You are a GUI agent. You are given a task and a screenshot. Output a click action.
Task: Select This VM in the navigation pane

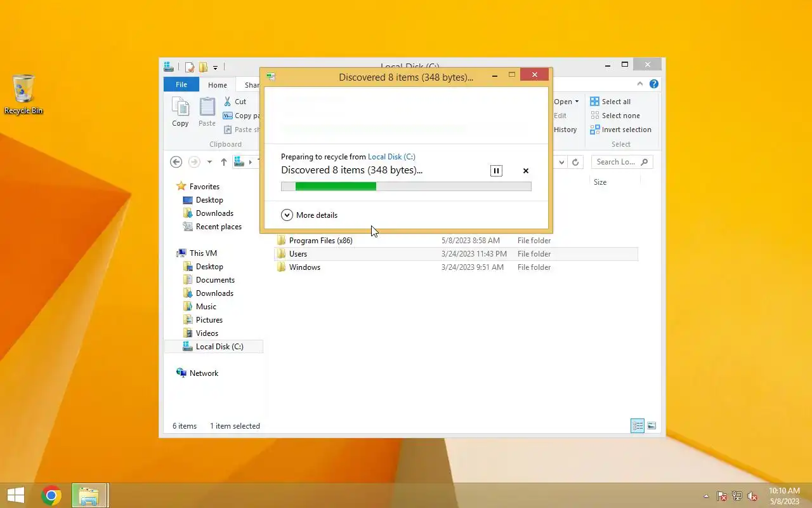[x=203, y=253]
